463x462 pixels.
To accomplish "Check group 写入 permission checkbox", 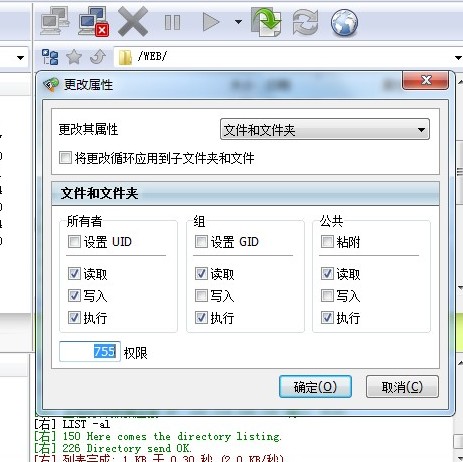I will (x=201, y=295).
